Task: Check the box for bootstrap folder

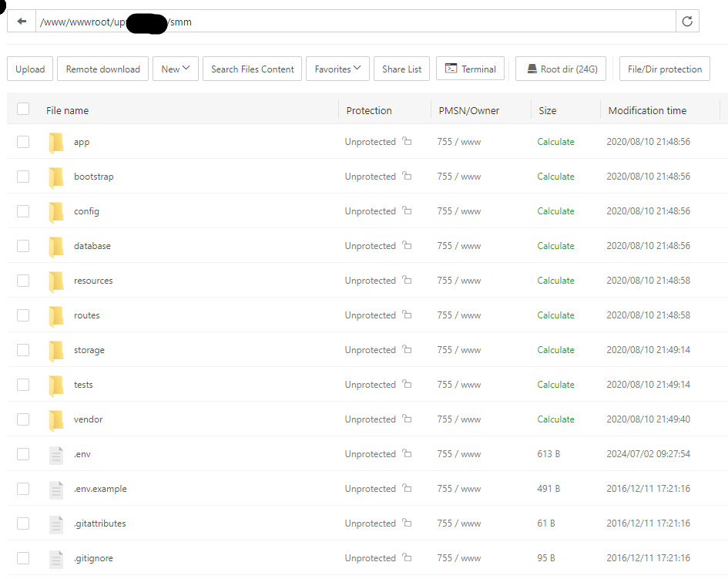Action: click(23, 177)
